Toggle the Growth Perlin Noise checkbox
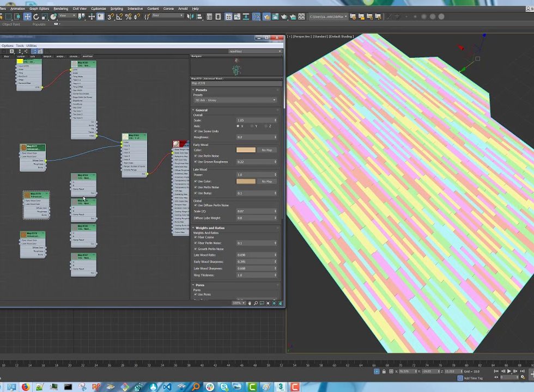534x392 pixels. point(196,249)
